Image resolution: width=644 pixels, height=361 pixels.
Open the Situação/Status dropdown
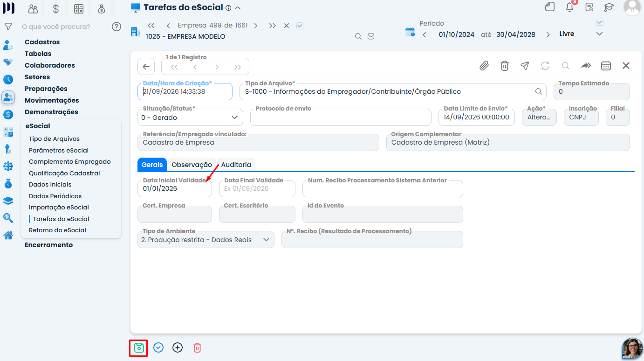click(x=190, y=118)
